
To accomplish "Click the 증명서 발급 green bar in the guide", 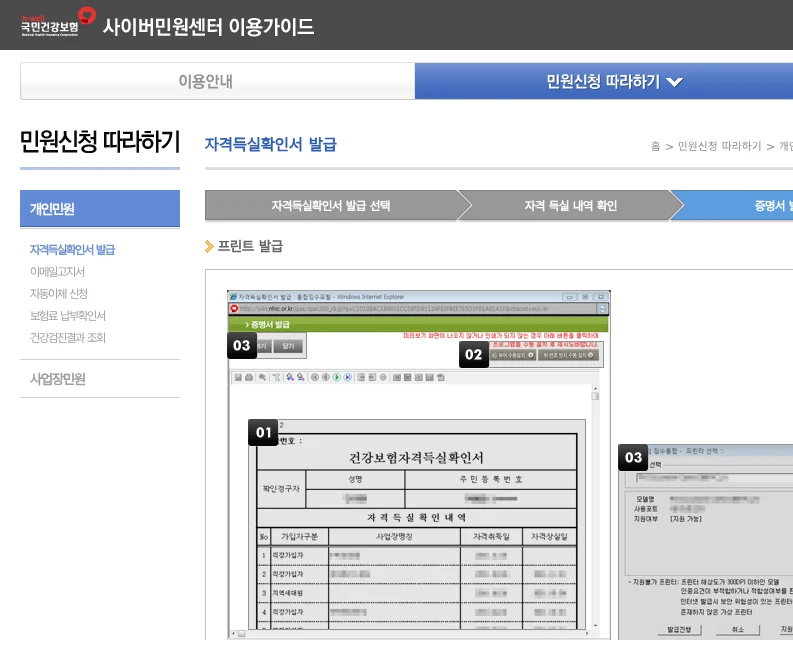I will pos(418,324).
